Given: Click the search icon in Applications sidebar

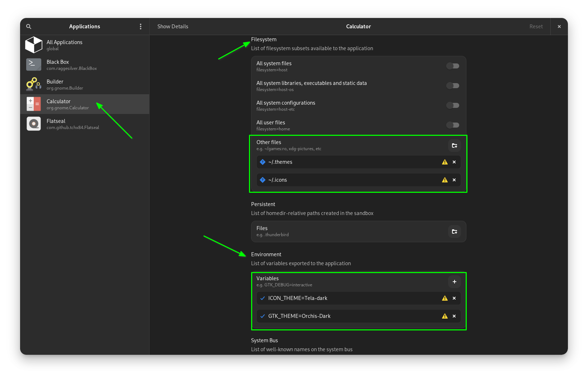Looking at the screenshot, I should [29, 27].
